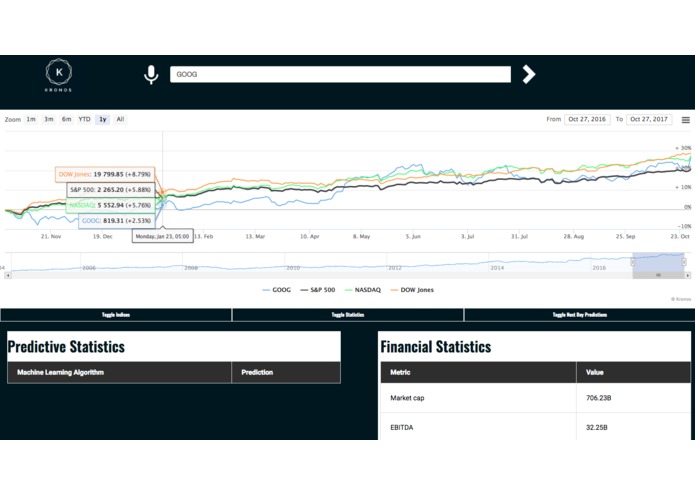Click the navigator left scroll arrow

click(x=8, y=275)
